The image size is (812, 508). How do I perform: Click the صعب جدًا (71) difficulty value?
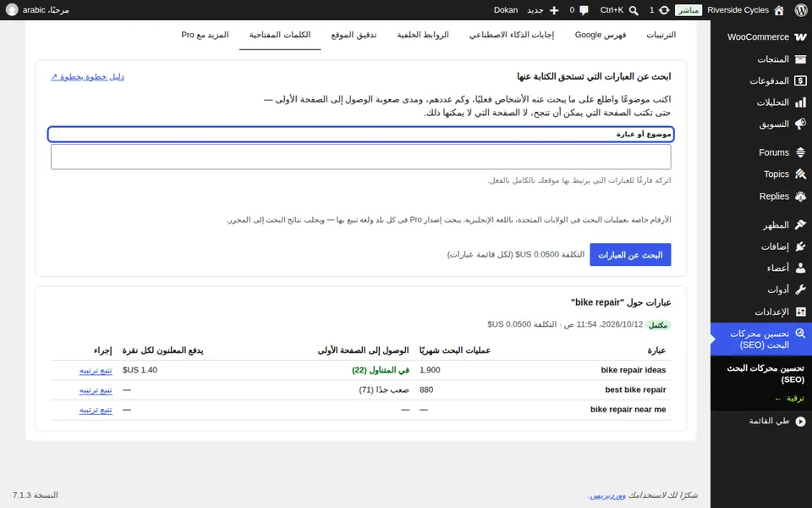click(384, 389)
